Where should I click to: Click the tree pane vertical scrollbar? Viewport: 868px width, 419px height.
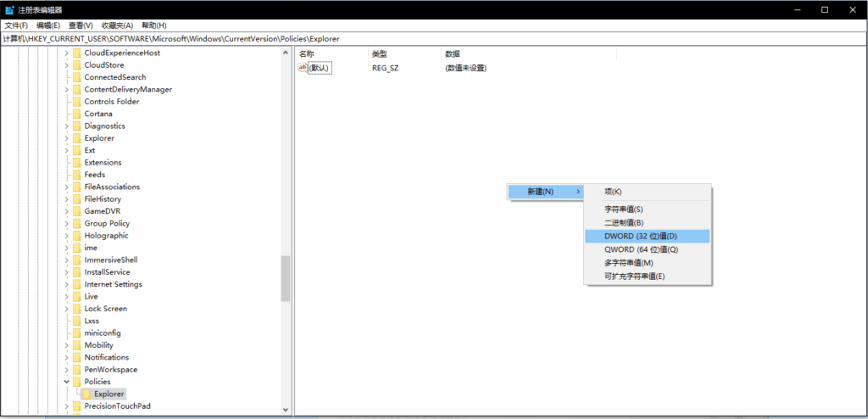coord(286,278)
